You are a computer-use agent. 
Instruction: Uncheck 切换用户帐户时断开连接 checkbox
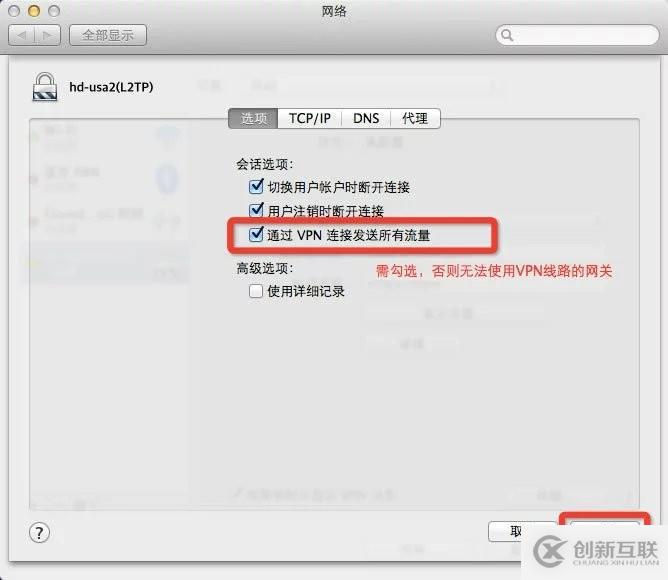[256, 186]
